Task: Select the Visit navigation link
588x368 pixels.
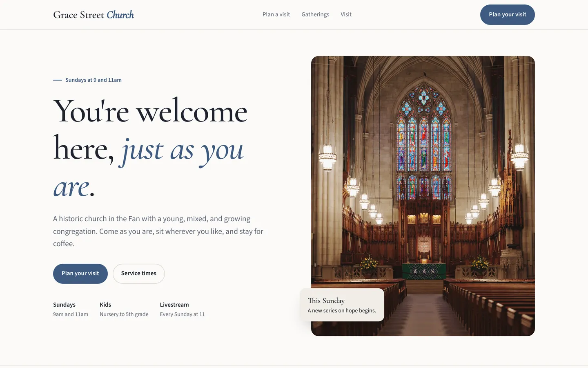Action: pos(346,14)
